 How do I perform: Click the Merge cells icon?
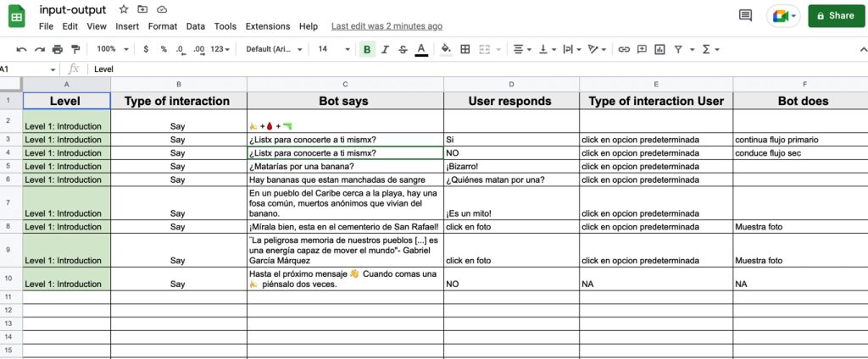coord(485,50)
